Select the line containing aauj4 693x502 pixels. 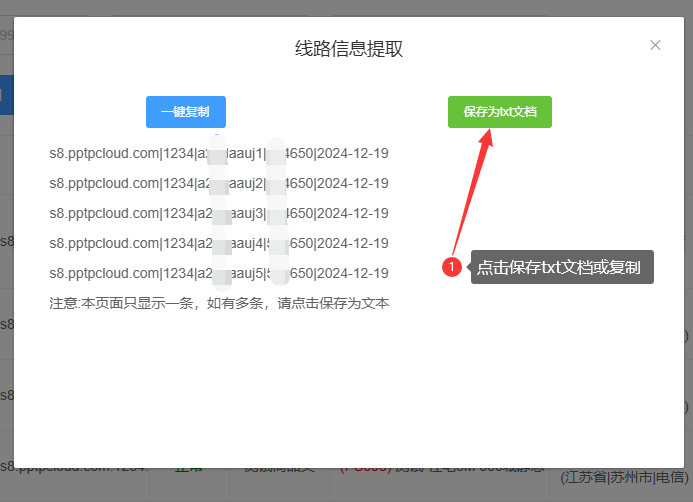click(x=219, y=243)
